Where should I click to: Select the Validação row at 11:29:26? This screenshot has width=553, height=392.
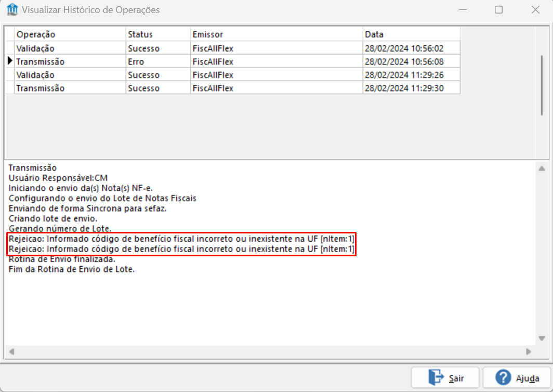233,75
